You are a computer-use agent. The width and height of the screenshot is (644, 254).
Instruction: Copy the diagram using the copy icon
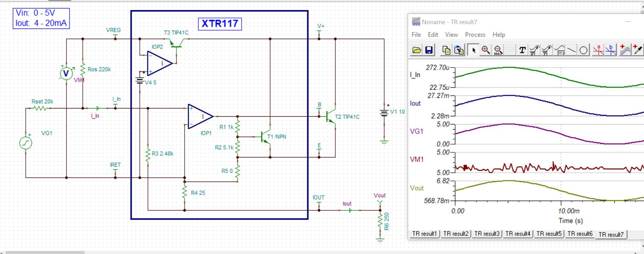(446, 50)
